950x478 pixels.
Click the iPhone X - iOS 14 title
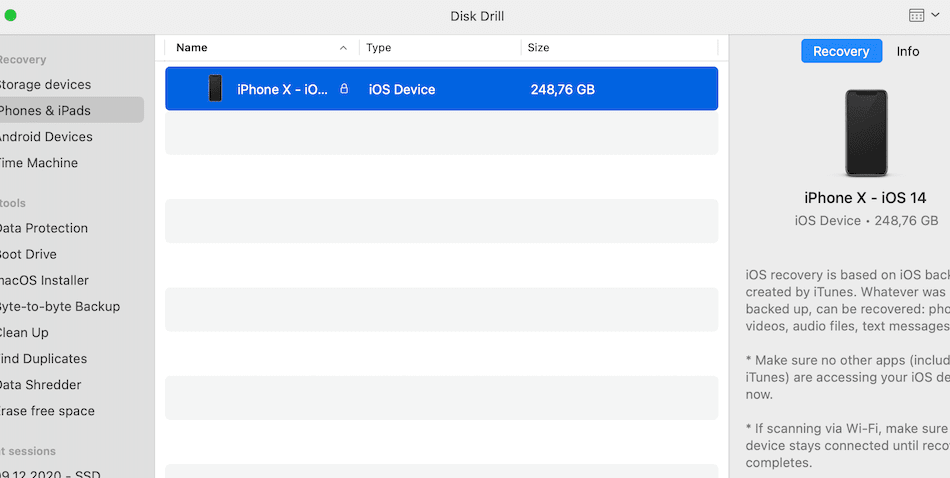865,198
